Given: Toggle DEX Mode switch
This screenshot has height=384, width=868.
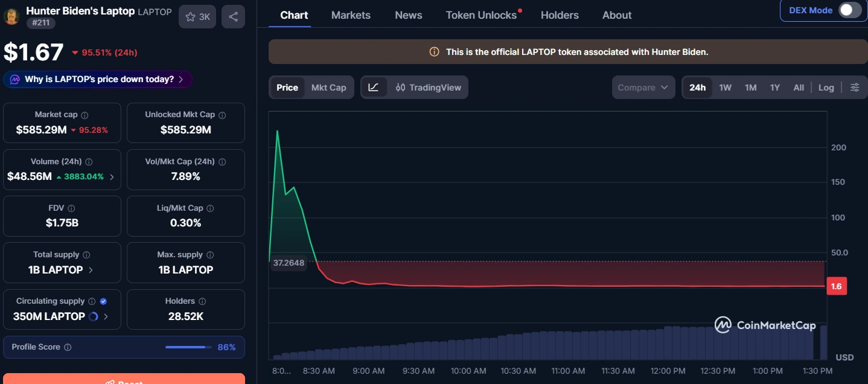Looking at the screenshot, I should coord(850,10).
